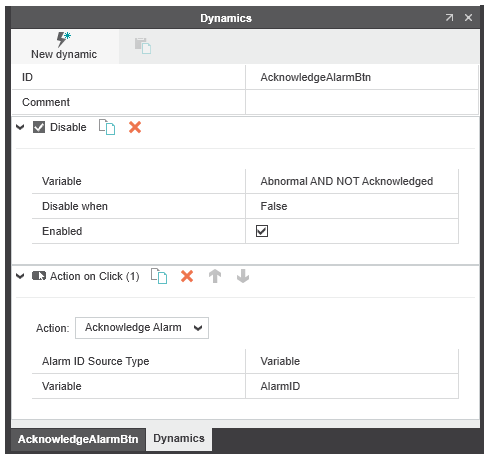Click the New dynamic lightning icon
Screen dimensions: 489x459
pos(63,39)
